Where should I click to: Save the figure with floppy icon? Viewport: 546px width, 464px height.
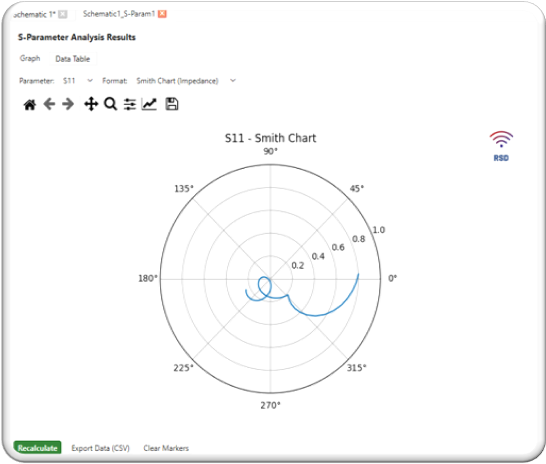(x=172, y=104)
